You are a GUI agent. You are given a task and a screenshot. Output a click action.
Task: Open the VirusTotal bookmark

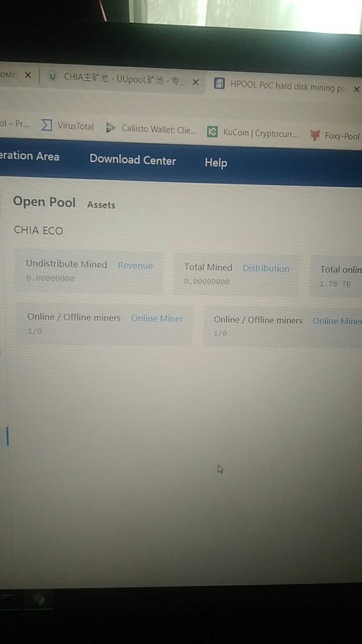tap(67, 125)
